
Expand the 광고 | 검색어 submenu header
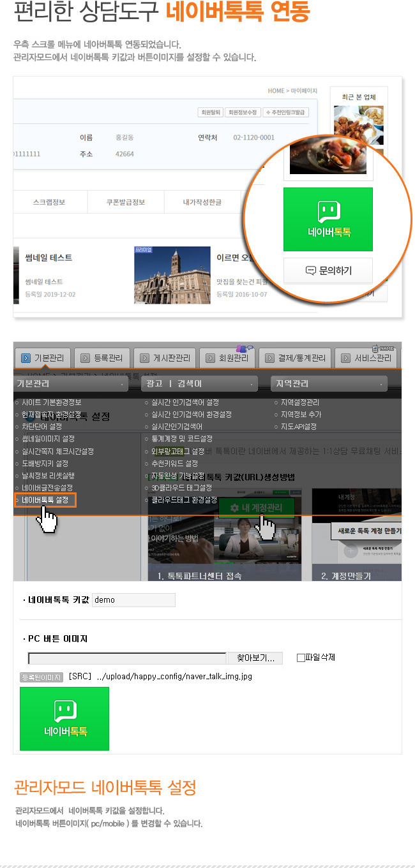coord(200,384)
